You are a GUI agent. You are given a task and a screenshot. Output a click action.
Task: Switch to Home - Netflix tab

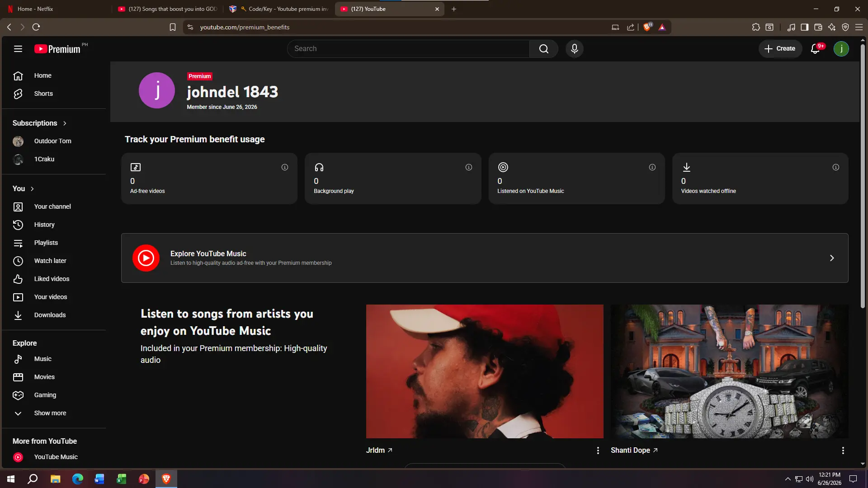[56, 9]
